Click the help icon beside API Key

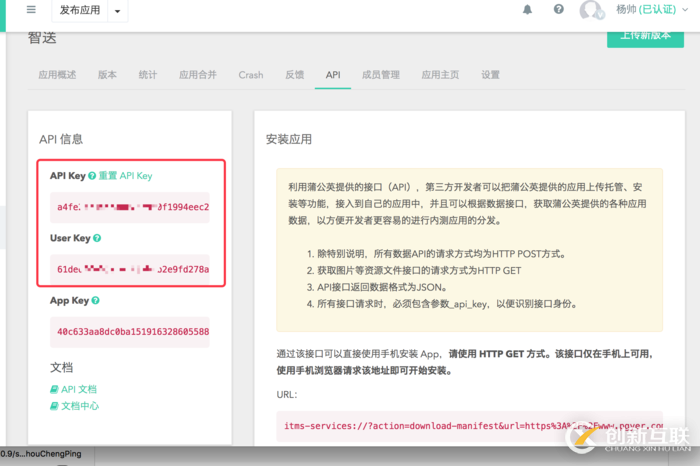pos(92,176)
